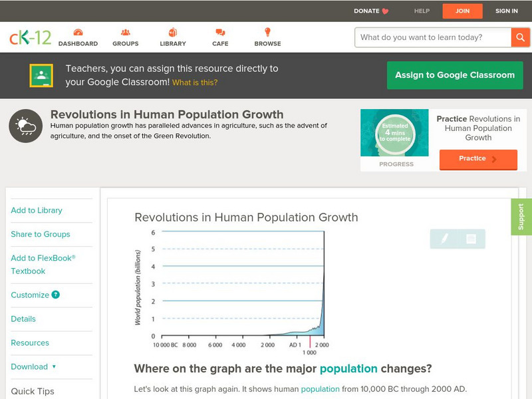
Task: Click the BROWSE menu label
Action: pos(268,43)
